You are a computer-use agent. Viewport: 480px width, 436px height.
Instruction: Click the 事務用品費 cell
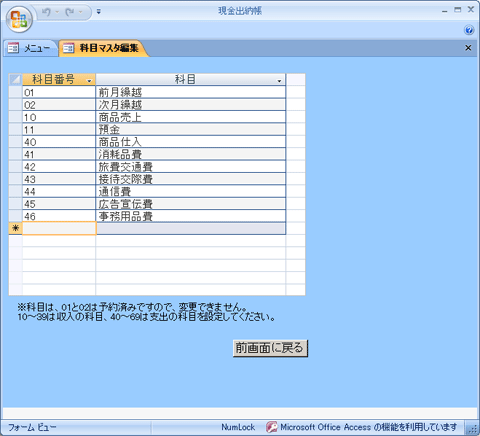[x=191, y=216]
